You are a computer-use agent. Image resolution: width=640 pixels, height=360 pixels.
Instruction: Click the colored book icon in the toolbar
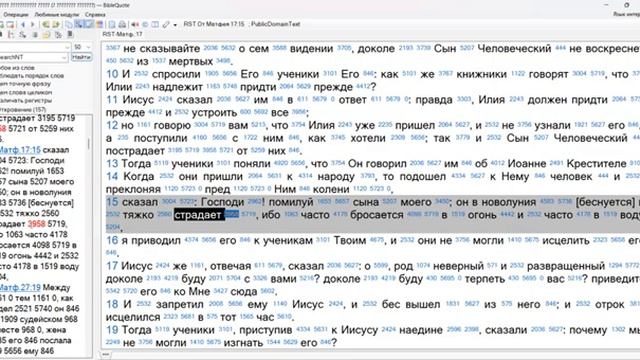99,24
